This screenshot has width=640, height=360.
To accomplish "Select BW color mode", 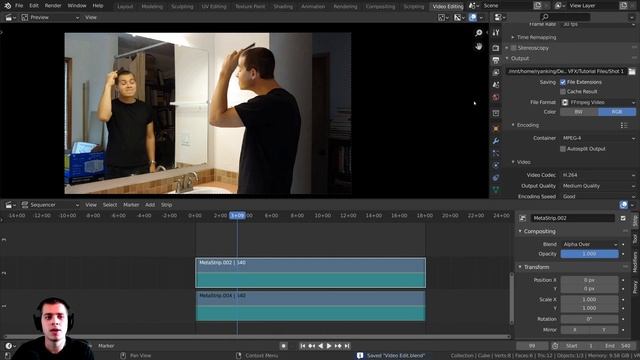I will click(579, 112).
